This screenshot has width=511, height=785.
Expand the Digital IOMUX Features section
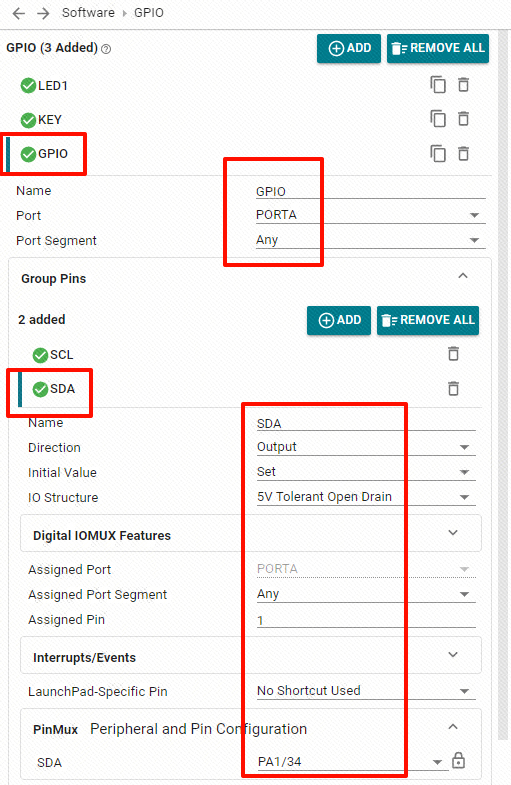[x=251, y=534]
